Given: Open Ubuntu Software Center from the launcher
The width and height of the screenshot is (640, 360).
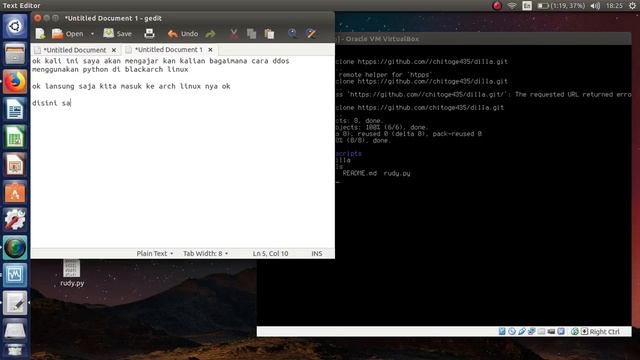Looking at the screenshot, I should (x=15, y=192).
